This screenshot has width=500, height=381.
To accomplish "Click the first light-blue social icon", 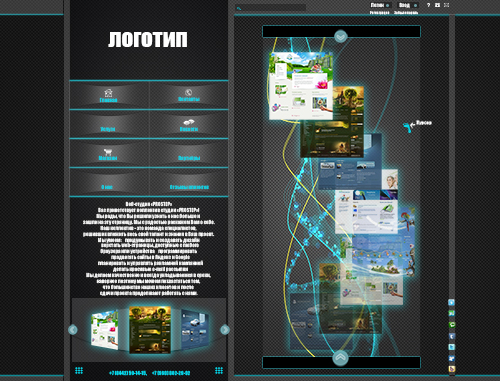I will 452,302.
